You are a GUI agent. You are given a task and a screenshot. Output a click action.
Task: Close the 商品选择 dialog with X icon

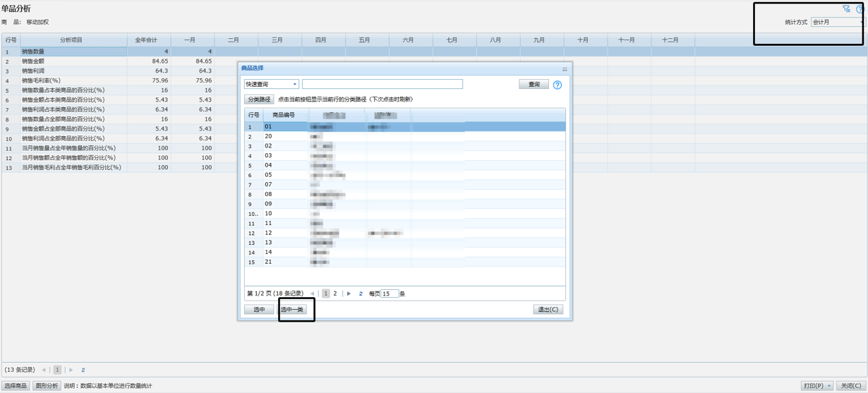click(565, 69)
